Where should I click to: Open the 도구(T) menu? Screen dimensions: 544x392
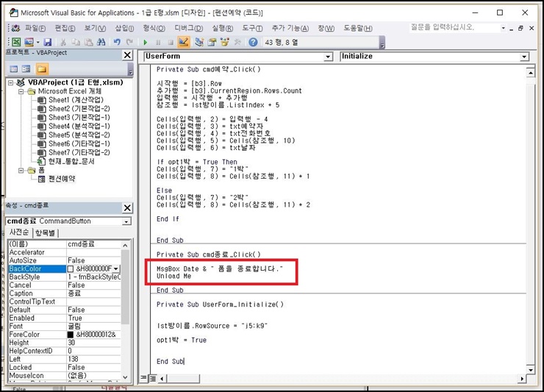pos(252,28)
